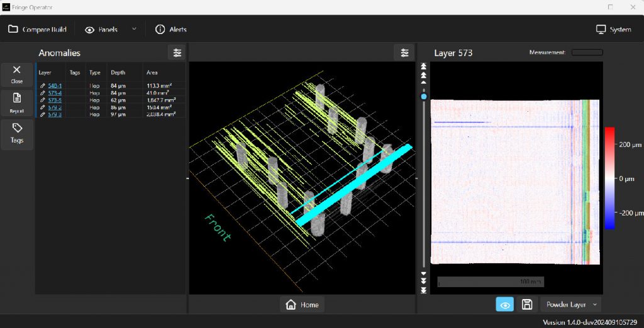644x328 pixels.
Task: Click the edit pencil beside anomaly 579-3
Action: [43, 114]
